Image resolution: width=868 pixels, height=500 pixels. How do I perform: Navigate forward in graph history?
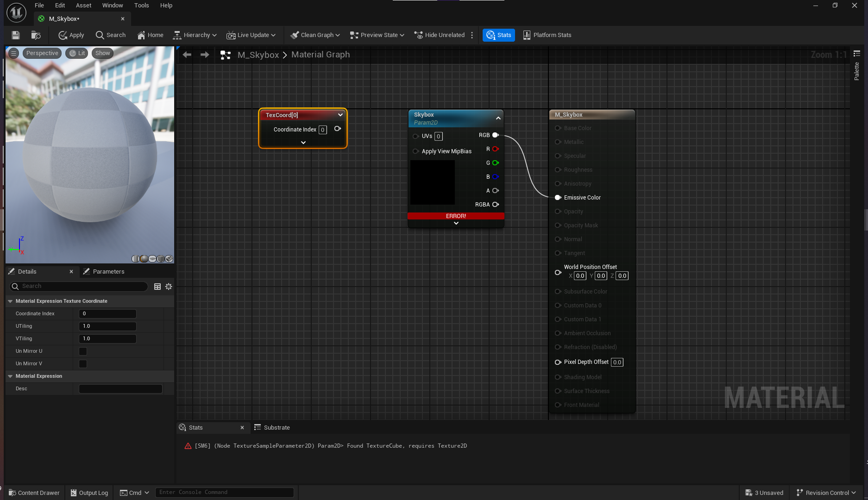[x=205, y=55]
